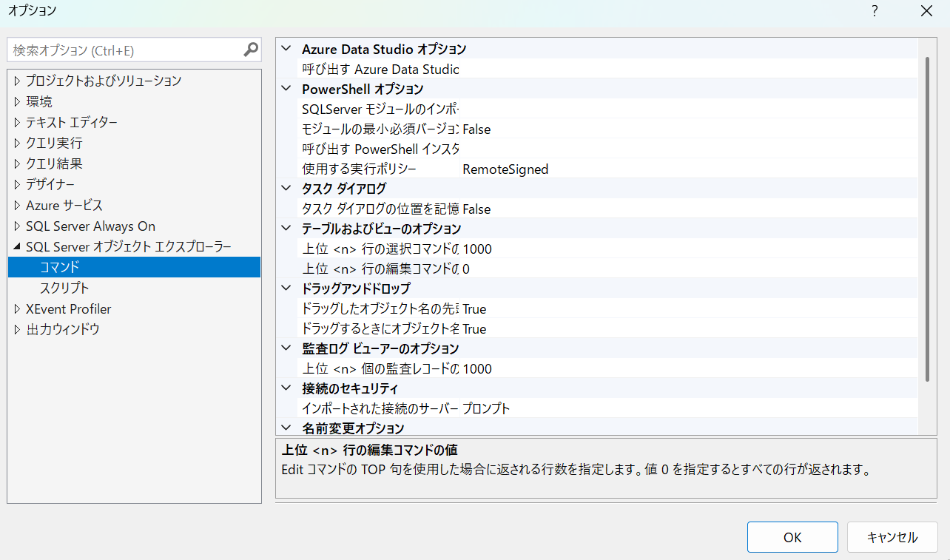This screenshot has height=560, width=950.
Task: Expand the クエリ結果 node
Action: 18,163
